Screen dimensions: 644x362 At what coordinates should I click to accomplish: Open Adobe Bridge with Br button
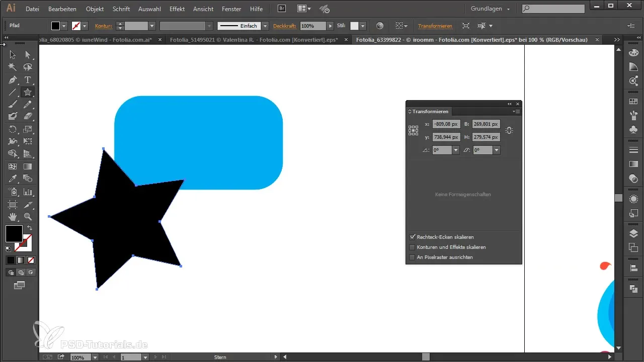click(x=282, y=9)
